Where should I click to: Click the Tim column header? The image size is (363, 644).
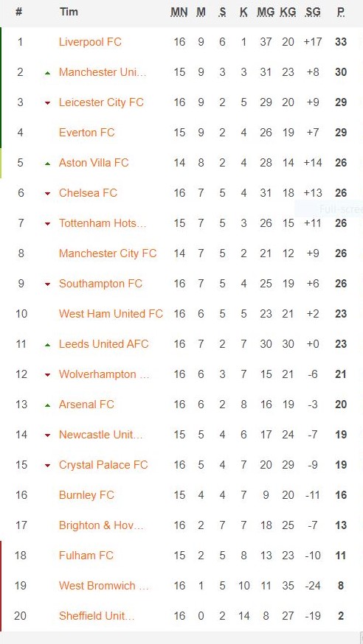coord(69,12)
